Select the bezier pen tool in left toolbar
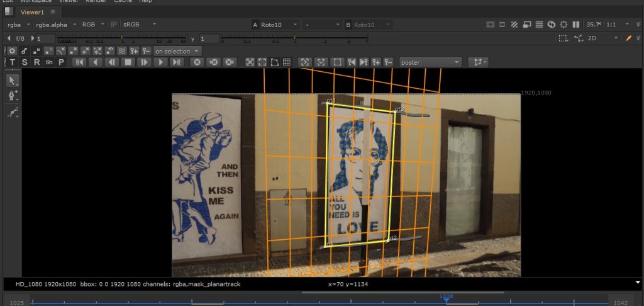The height and width of the screenshot is (306, 644). 13,96
